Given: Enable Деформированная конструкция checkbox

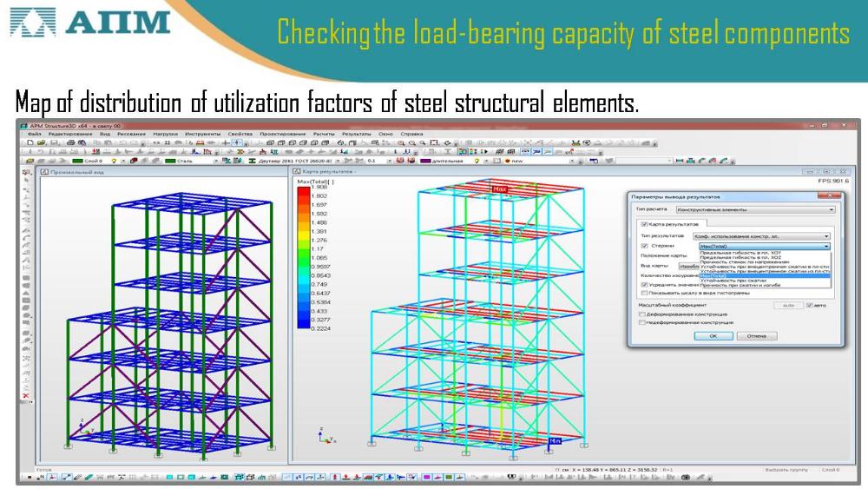Looking at the screenshot, I should (x=642, y=314).
